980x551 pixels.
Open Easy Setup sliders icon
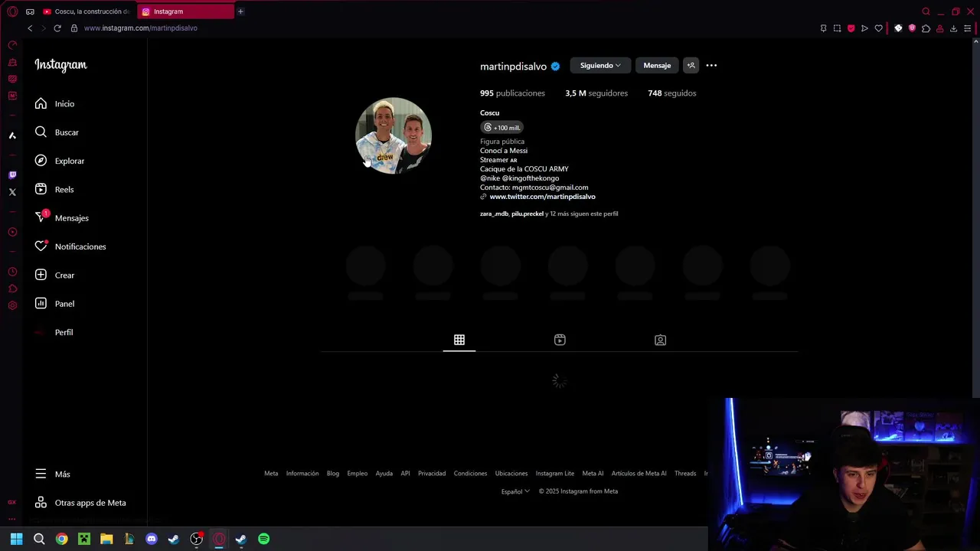pyautogui.click(x=968, y=28)
